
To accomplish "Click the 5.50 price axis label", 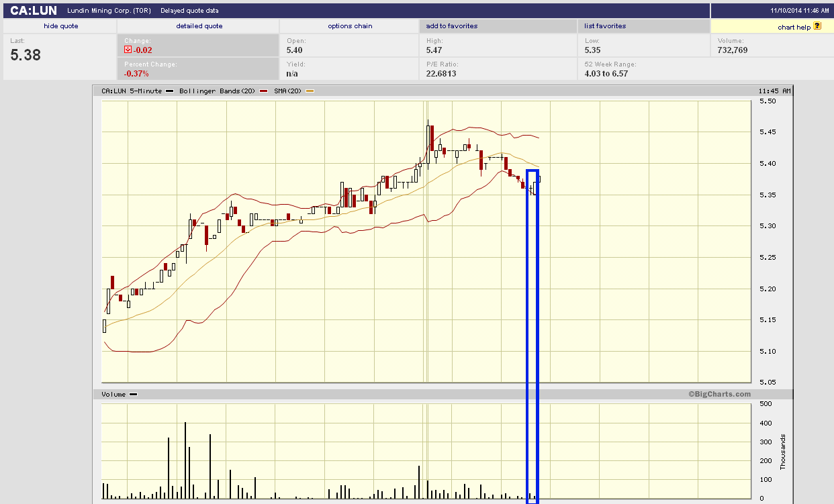I will 768,101.
